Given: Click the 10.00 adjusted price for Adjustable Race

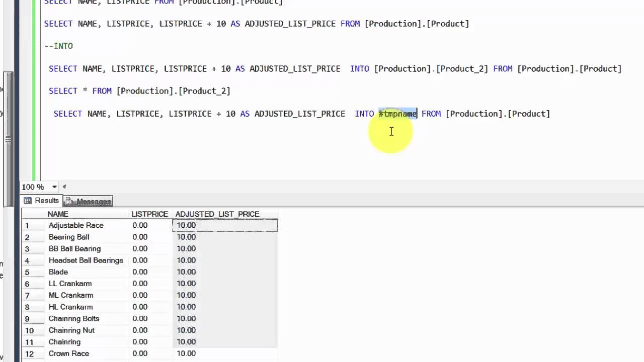Looking at the screenshot, I should pos(225,225).
